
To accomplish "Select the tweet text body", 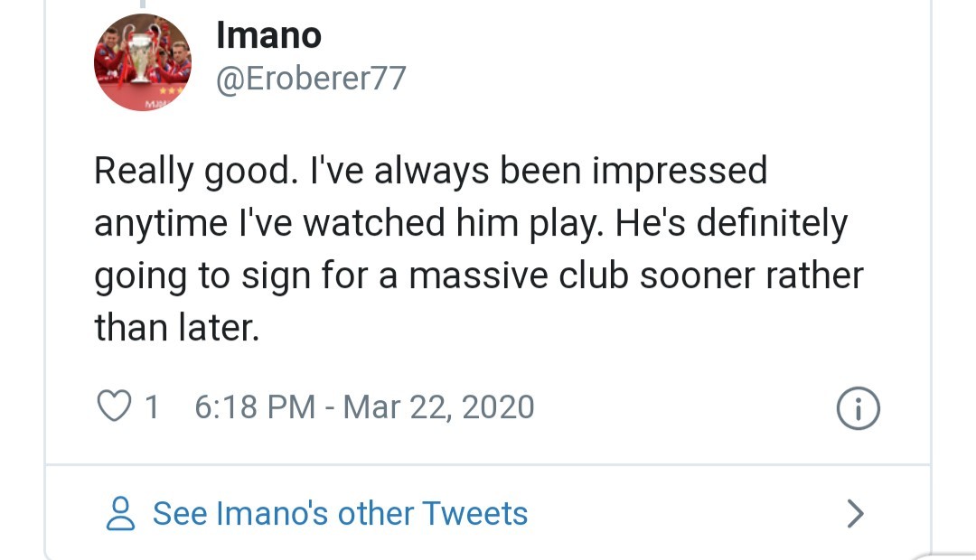I will click(x=479, y=248).
